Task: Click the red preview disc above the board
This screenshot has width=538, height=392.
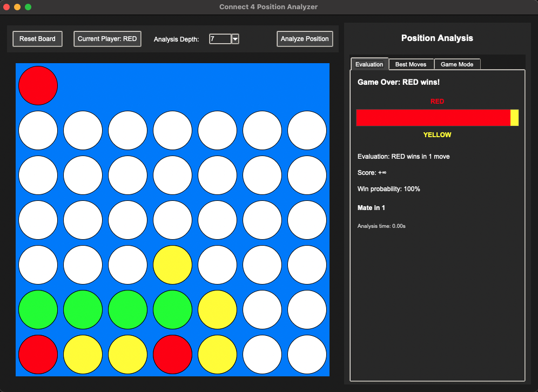Action: 38,85
